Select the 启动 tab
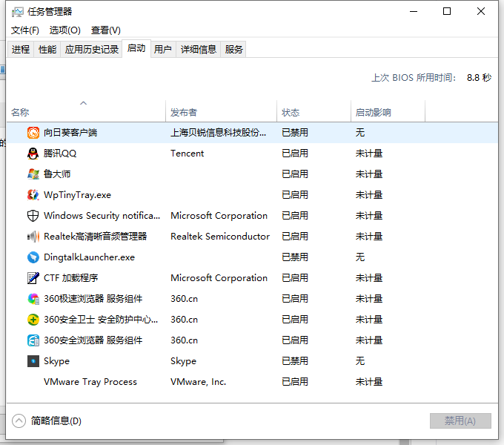 pyautogui.click(x=136, y=48)
